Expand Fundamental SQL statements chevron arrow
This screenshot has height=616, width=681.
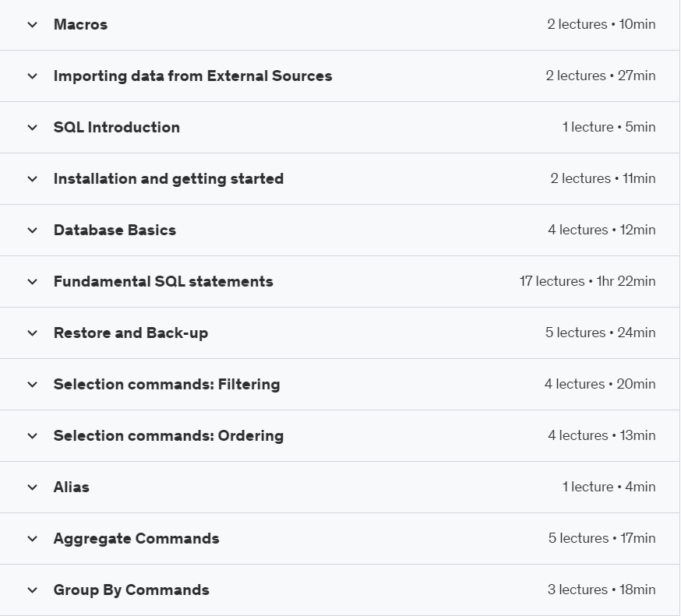[32, 282]
